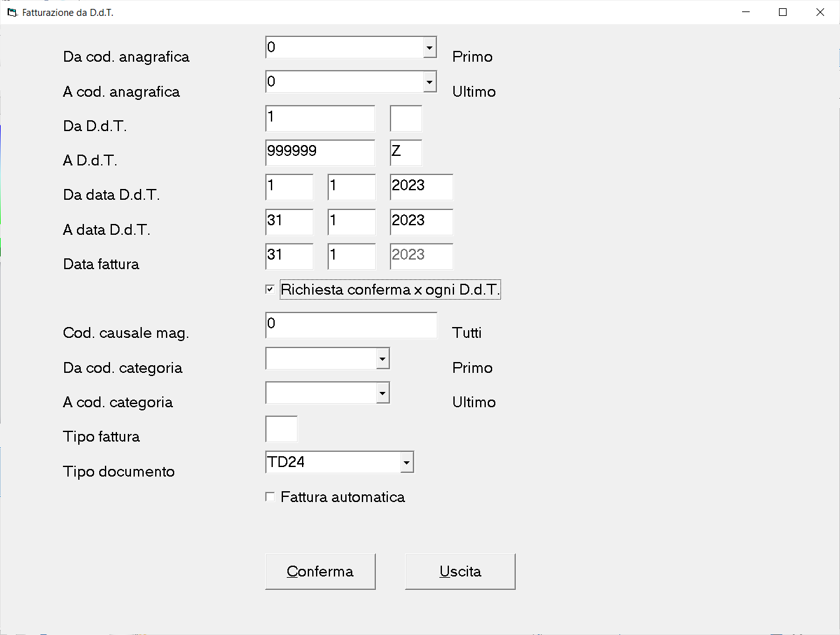Select the A D.d.T. field containing 999999
Screen dimensions: 840x635
[320, 153]
